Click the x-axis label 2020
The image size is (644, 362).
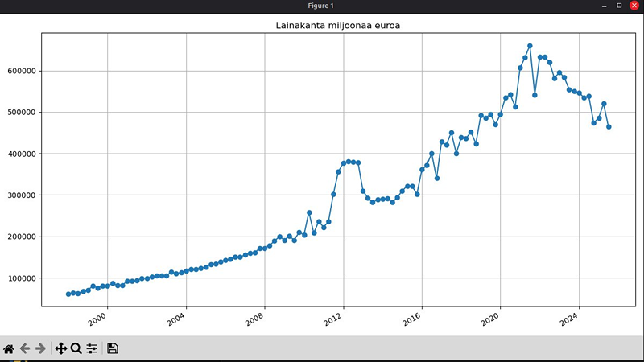(490, 319)
